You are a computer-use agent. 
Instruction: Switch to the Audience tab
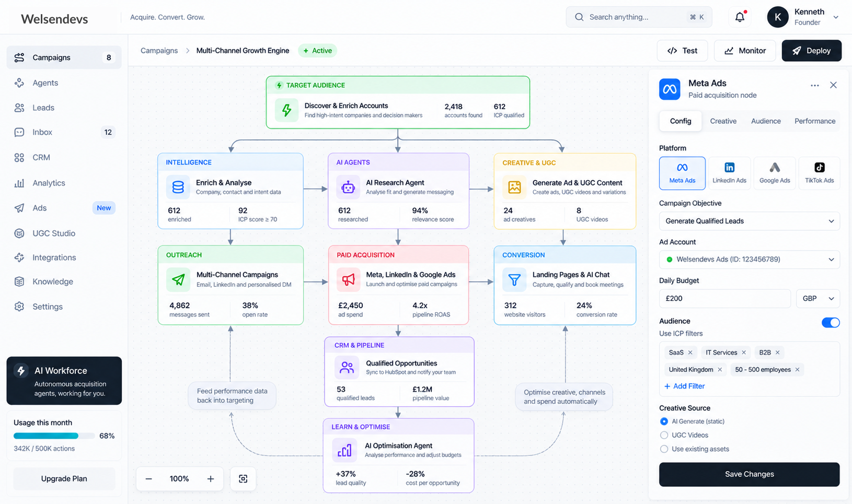(x=766, y=121)
